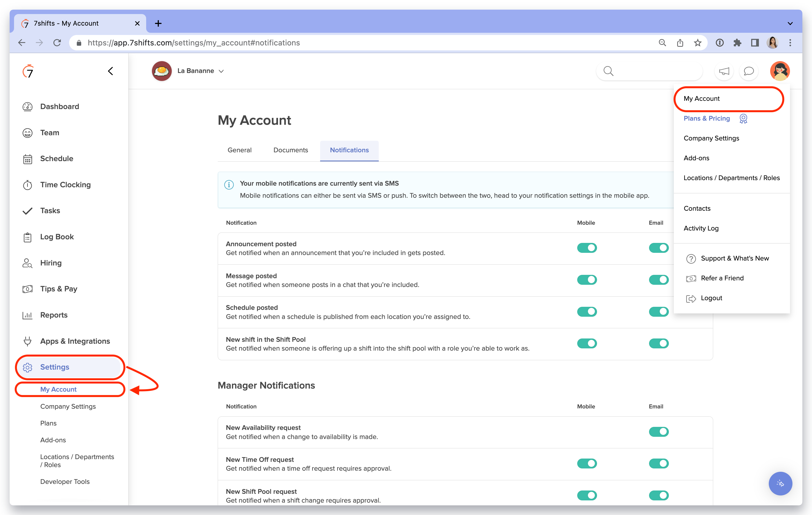Image resolution: width=812 pixels, height=515 pixels.
Task: Click the browser address bar URL
Action: tap(194, 43)
